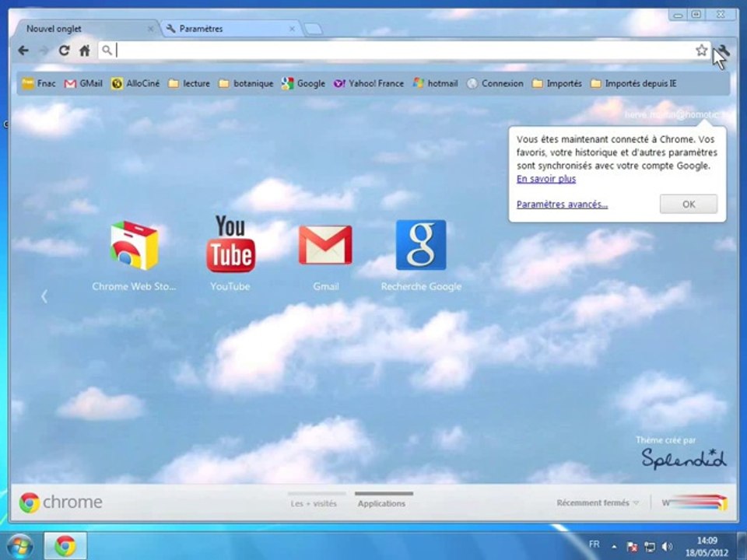The image size is (747, 560).
Task: Open the Web Store link in footer
Action: pyautogui.click(x=695, y=502)
